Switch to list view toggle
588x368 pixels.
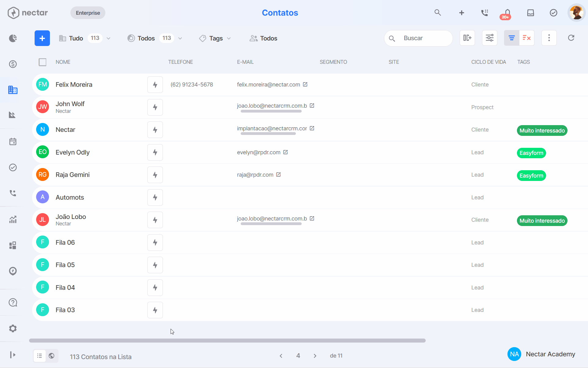(x=40, y=356)
